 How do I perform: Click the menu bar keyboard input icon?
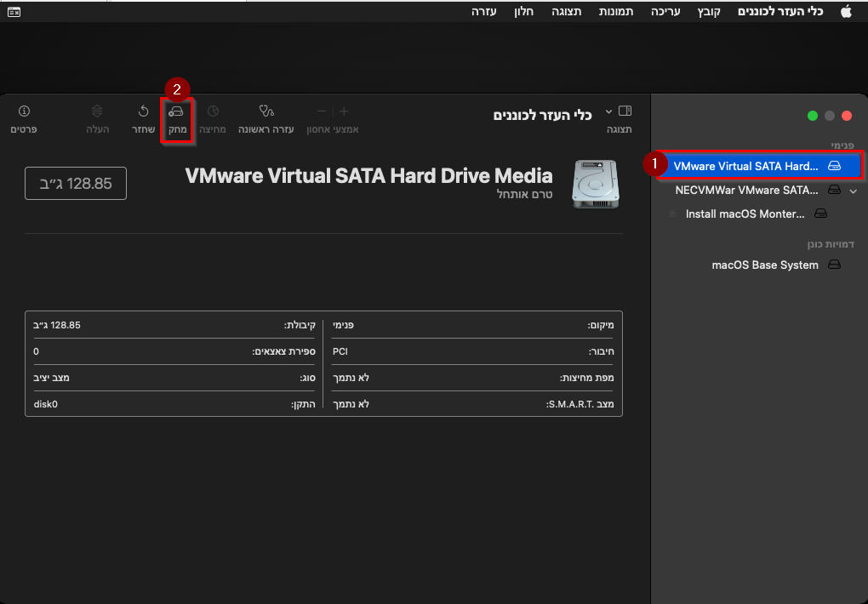pyautogui.click(x=14, y=12)
